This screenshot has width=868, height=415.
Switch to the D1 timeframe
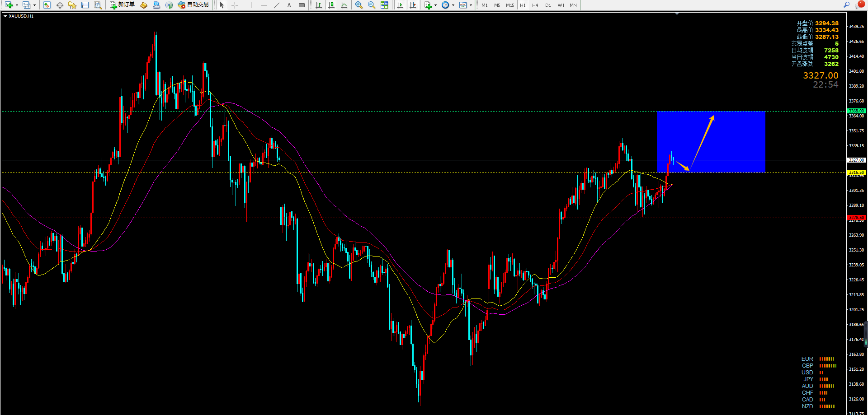(548, 5)
